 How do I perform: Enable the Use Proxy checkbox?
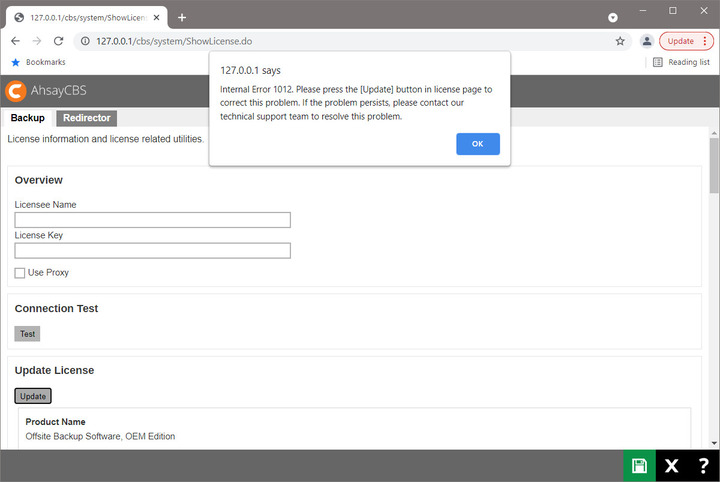tap(20, 273)
